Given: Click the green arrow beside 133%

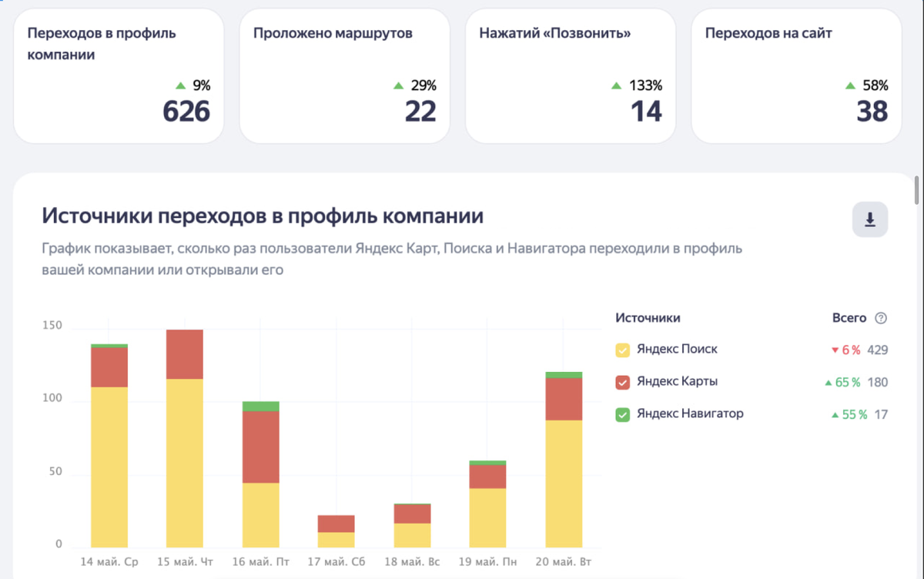Looking at the screenshot, I should (x=615, y=86).
